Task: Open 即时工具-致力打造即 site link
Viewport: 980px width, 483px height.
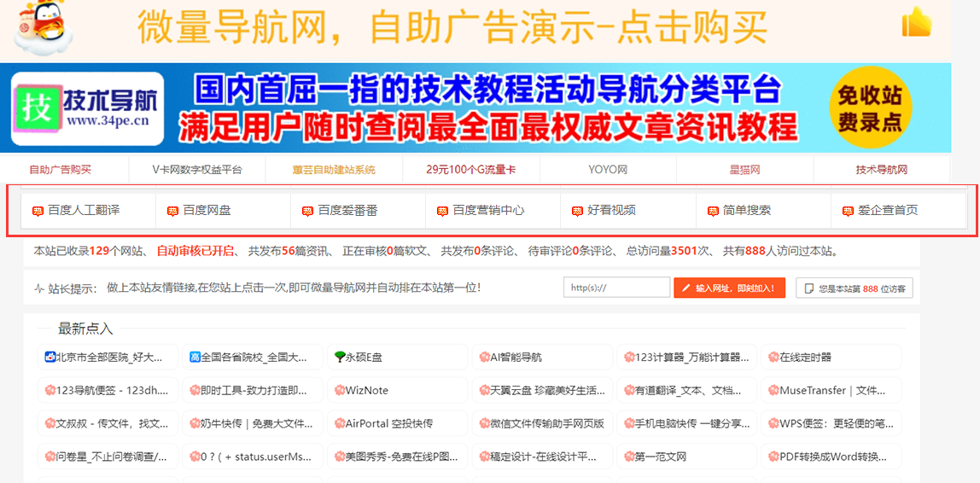Action: click(254, 390)
